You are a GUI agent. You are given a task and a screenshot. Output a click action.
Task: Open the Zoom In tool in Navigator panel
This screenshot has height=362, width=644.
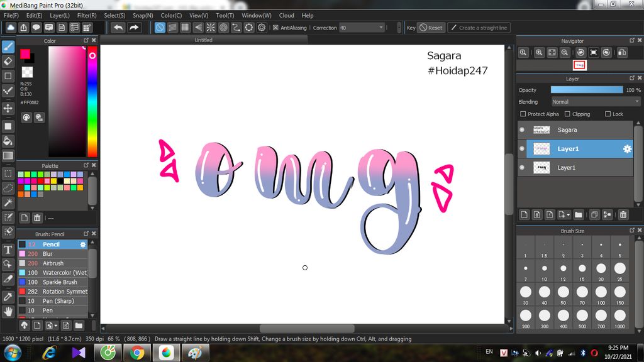pyautogui.click(x=539, y=52)
